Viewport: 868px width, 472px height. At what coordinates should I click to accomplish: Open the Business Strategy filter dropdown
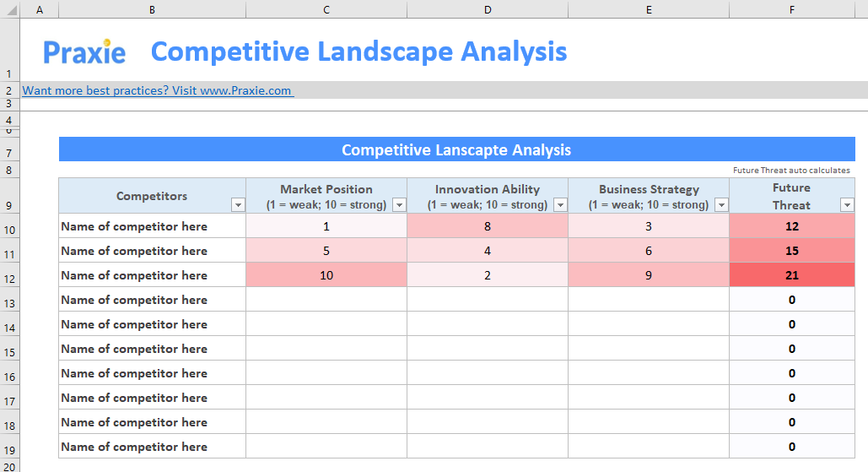pyautogui.click(x=721, y=205)
